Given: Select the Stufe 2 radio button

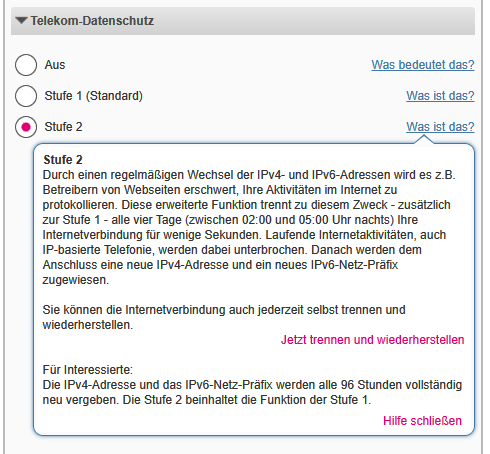Looking at the screenshot, I should [x=26, y=127].
